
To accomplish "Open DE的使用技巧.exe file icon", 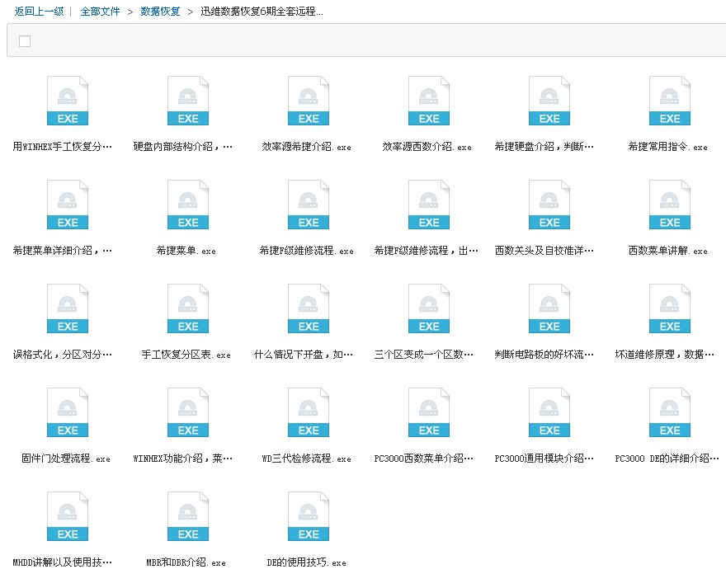I will point(309,517).
